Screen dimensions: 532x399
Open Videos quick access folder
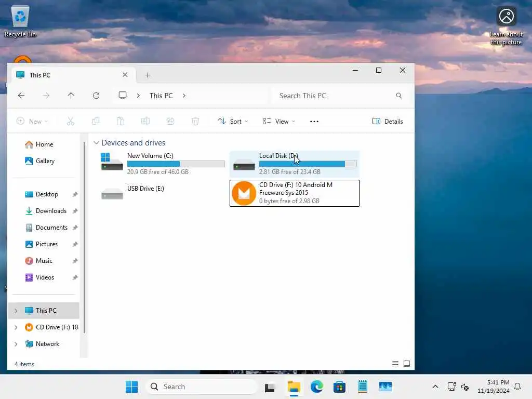click(44, 277)
